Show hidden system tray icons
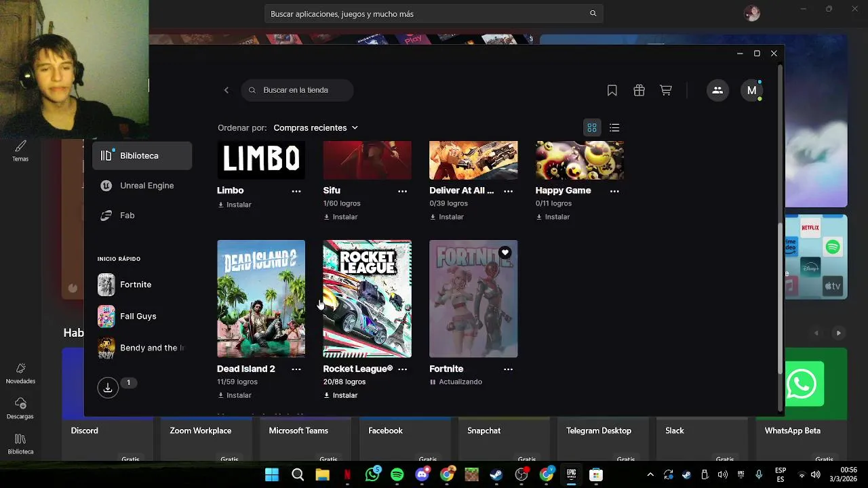 650,474
